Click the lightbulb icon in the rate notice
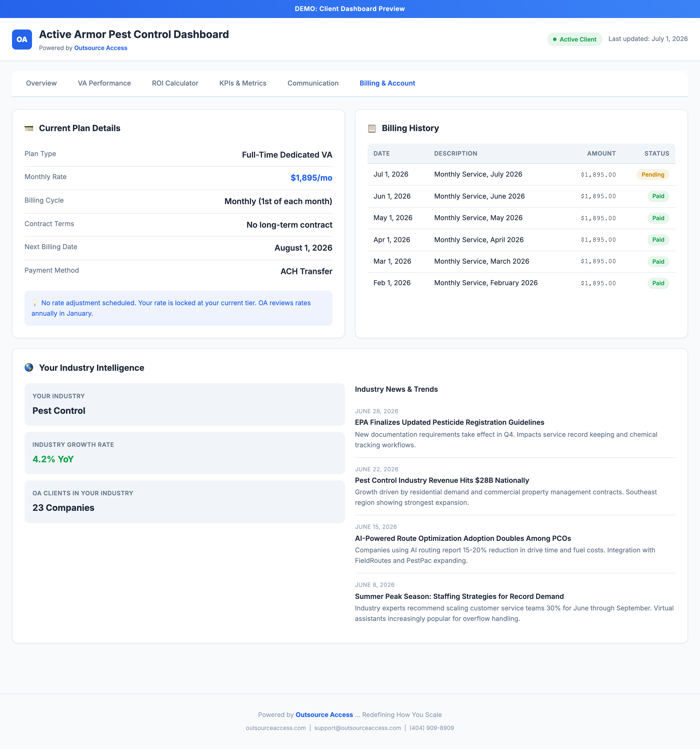The width and height of the screenshot is (700, 749). click(35, 303)
